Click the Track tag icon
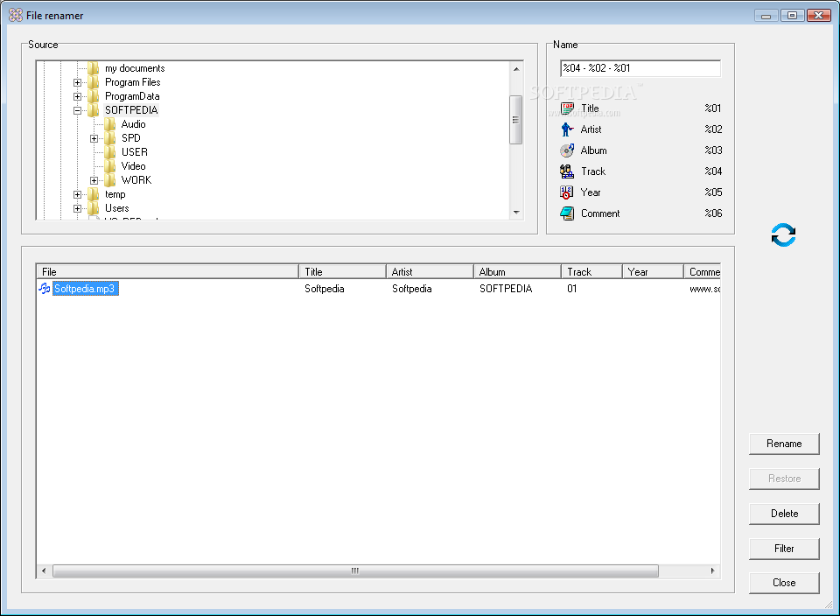 click(x=567, y=171)
